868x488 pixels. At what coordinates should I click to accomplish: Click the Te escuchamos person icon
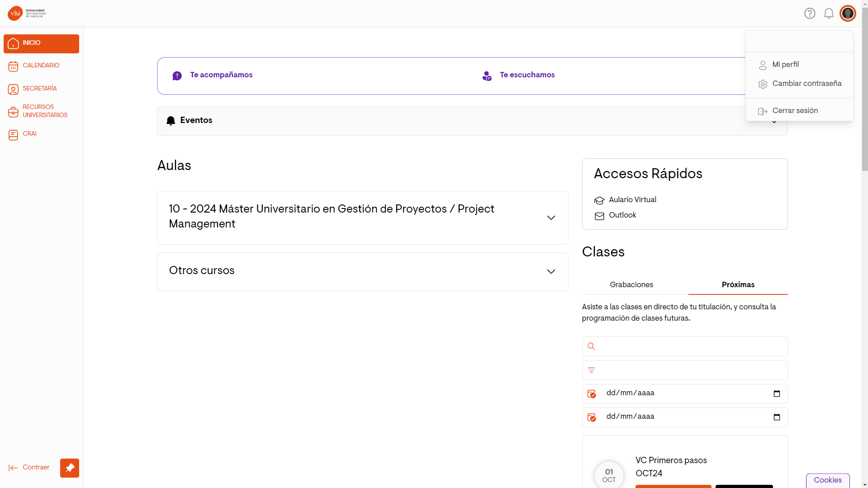(487, 76)
